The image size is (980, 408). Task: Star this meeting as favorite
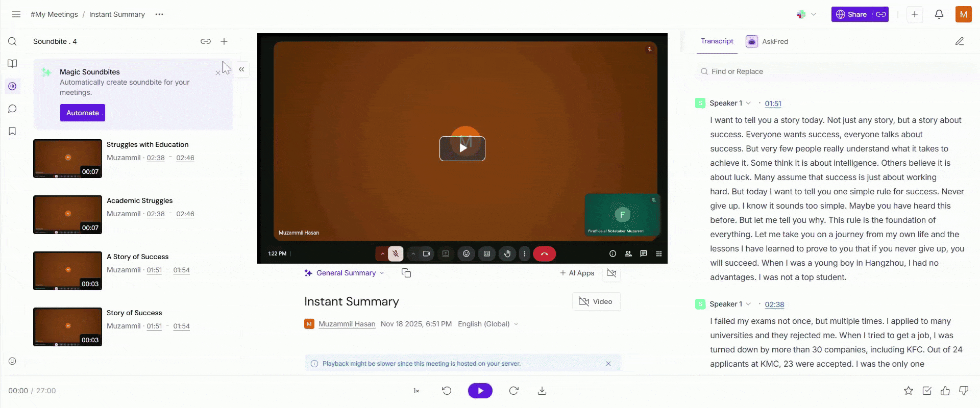[x=909, y=391]
